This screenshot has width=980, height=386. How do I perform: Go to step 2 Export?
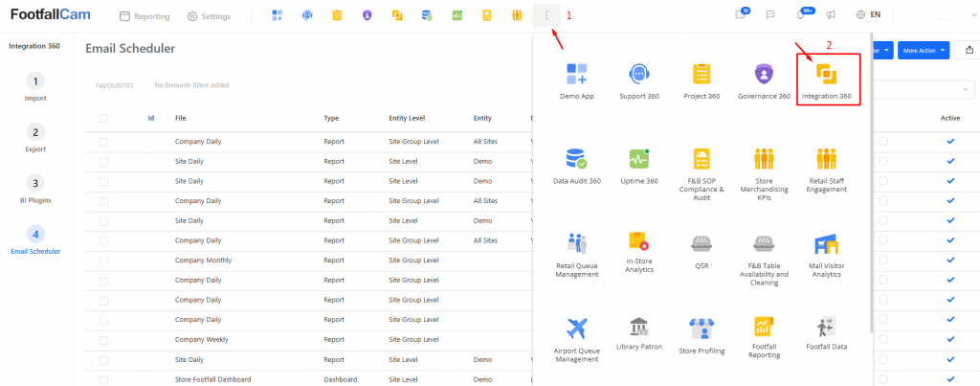35,138
